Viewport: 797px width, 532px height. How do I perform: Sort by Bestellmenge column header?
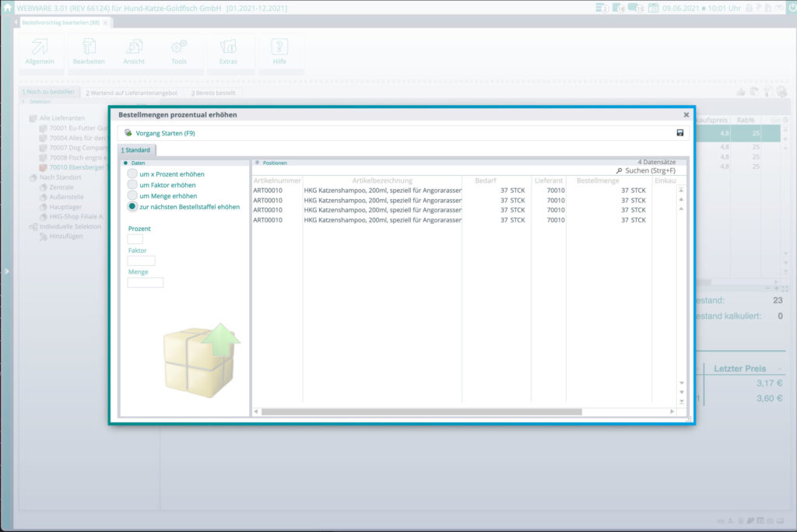pyautogui.click(x=598, y=180)
